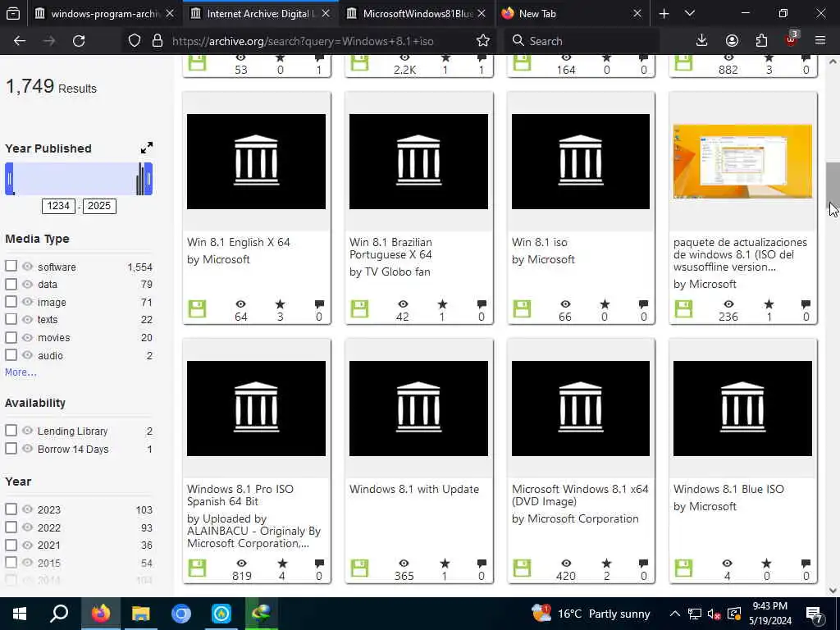Click the archive.org URL address bar
Image resolution: width=840 pixels, height=630 pixels.
[303, 41]
